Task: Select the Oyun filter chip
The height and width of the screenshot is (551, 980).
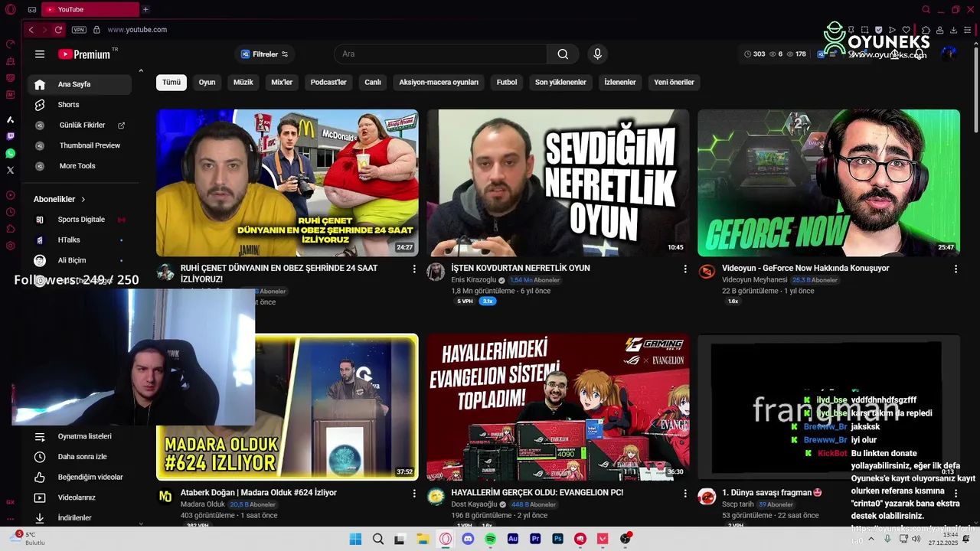Action: 207,83
